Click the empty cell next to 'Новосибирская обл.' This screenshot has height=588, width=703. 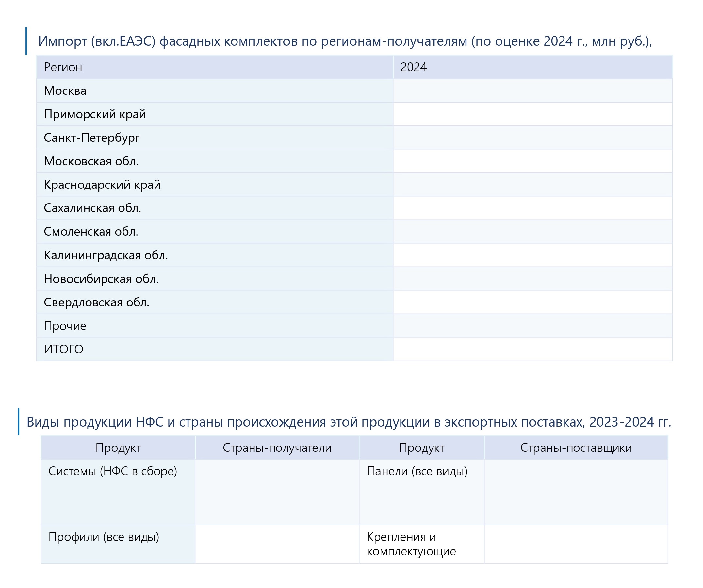tap(532, 279)
